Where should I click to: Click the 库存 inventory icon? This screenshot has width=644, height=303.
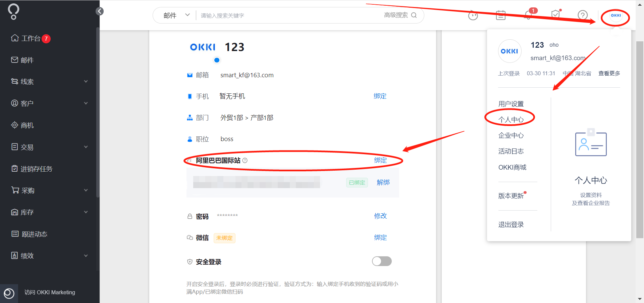15,212
